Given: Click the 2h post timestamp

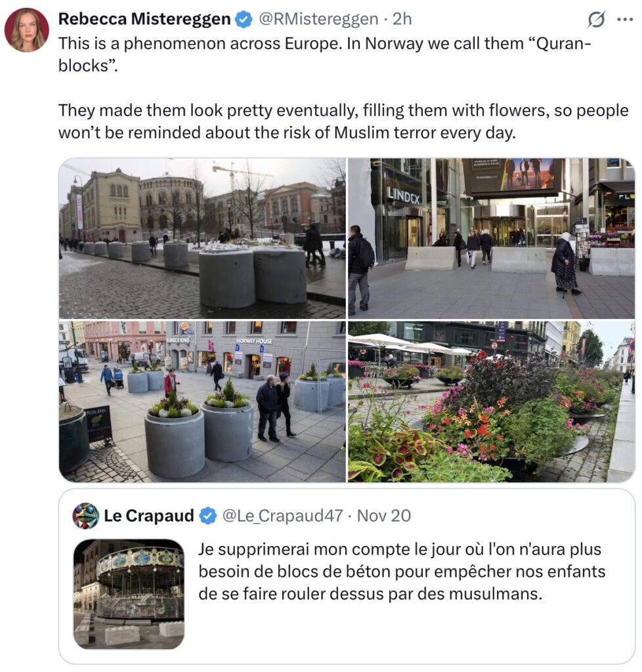Looking at the screenshot, I should (402, 20).
